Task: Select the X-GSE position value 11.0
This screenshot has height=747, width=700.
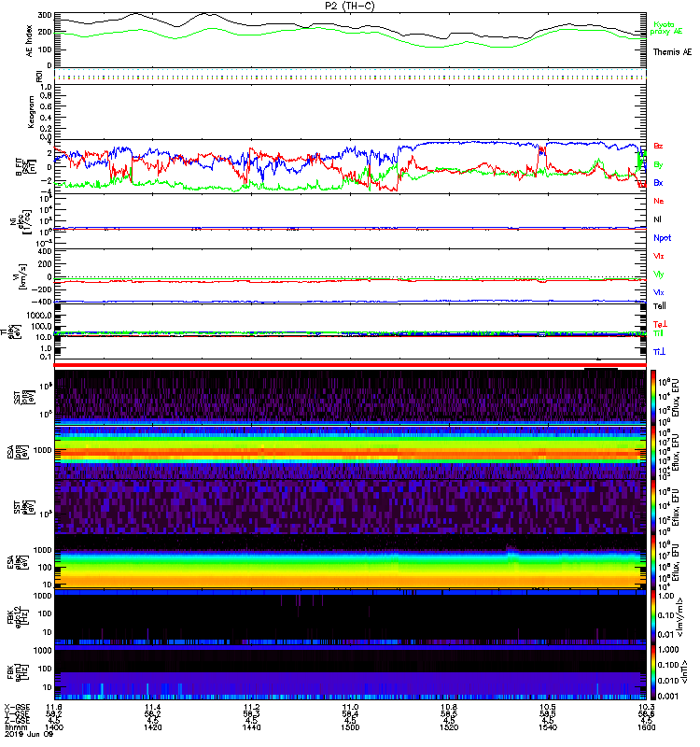Action: pos(350,707)
